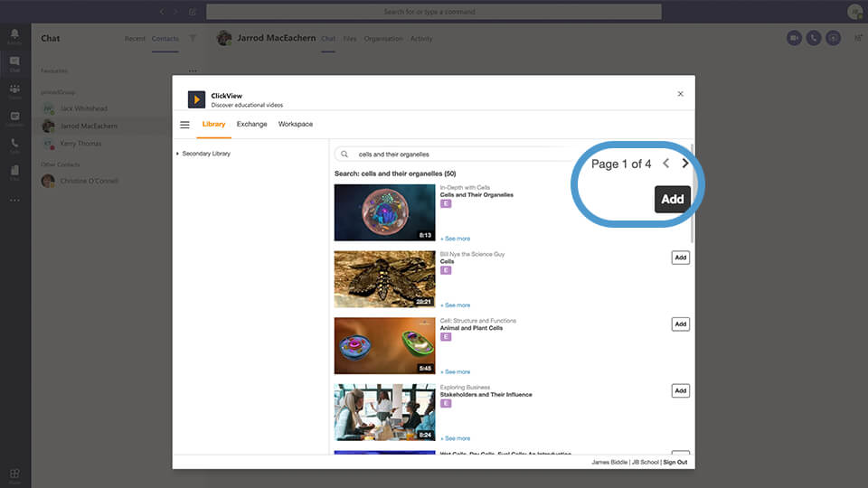868x488 pixels.
Task: Switch to the Workspace tab
Action: point(296,124)
